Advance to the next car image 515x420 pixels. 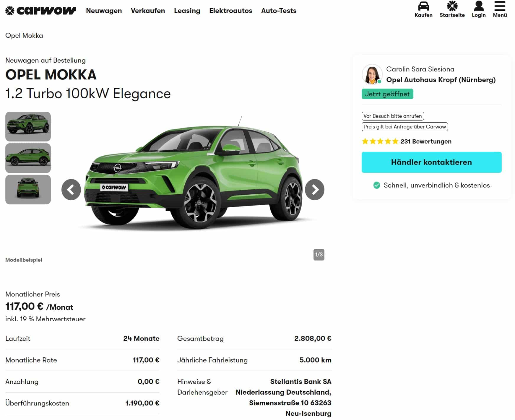pos(315,190)
